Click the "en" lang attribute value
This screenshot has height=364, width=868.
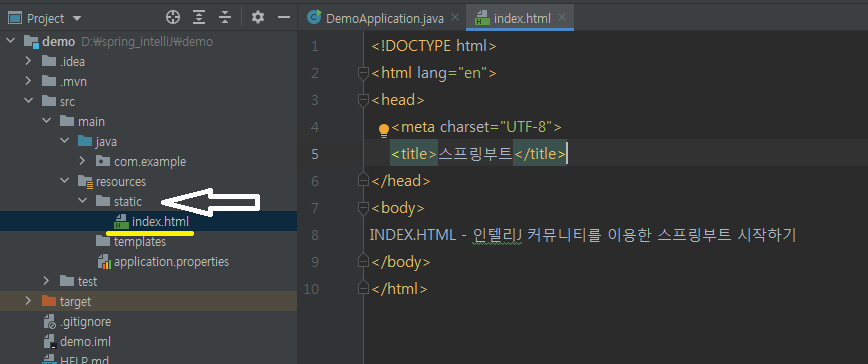tap(472, 73)
